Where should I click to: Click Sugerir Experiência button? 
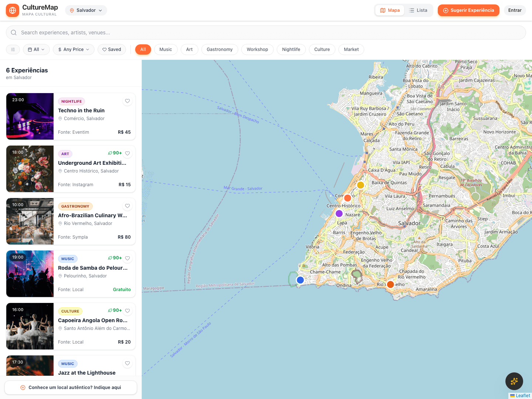coord(468,10)
